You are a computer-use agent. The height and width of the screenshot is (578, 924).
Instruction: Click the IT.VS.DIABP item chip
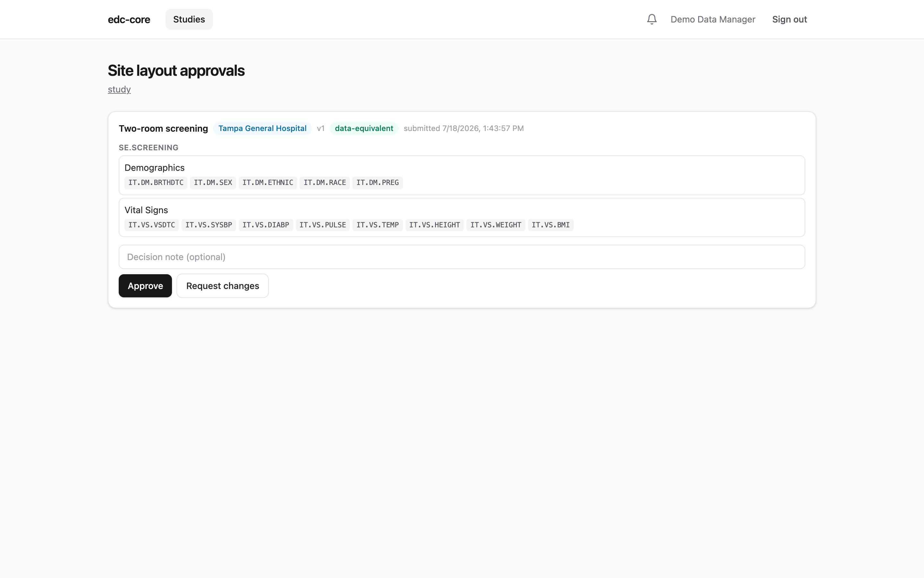click(266, 225)
